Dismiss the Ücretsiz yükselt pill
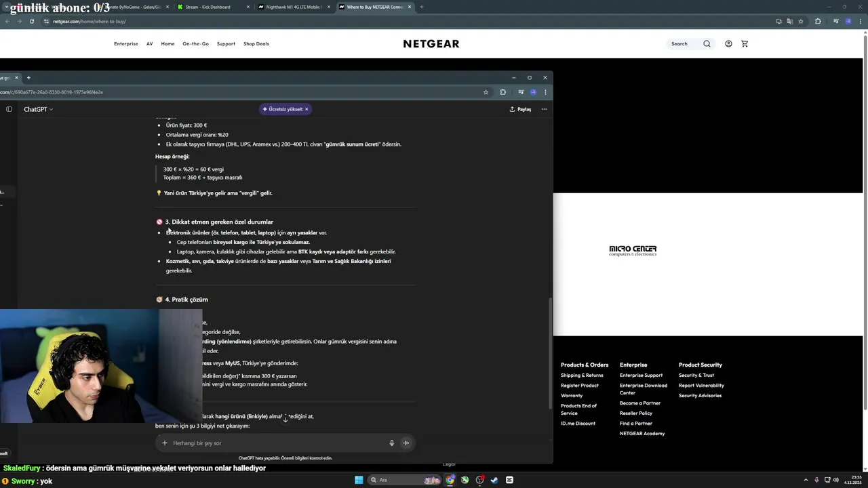Screen dimensions: 868x488 point(307,109)
